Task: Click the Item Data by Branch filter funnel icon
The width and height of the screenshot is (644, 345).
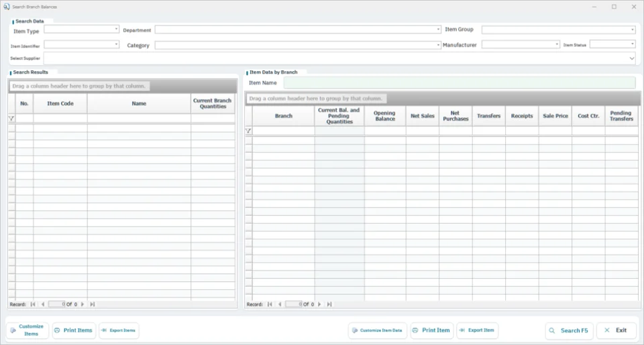Action: [248, 131]
